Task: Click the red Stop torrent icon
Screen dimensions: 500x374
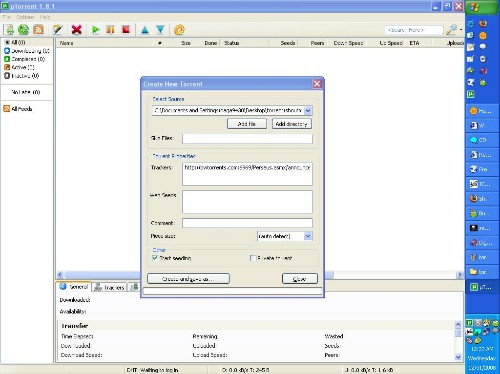Action: [126, 30]
